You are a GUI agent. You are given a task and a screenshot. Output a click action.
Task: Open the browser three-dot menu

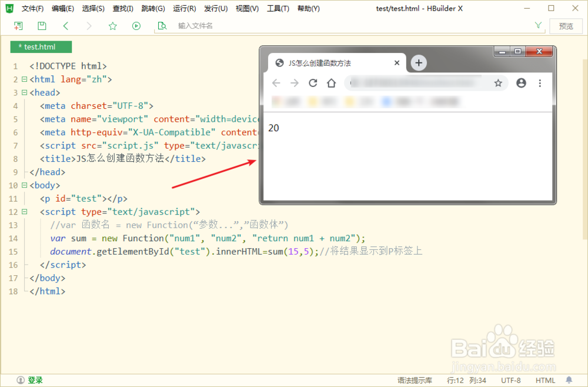540,83
